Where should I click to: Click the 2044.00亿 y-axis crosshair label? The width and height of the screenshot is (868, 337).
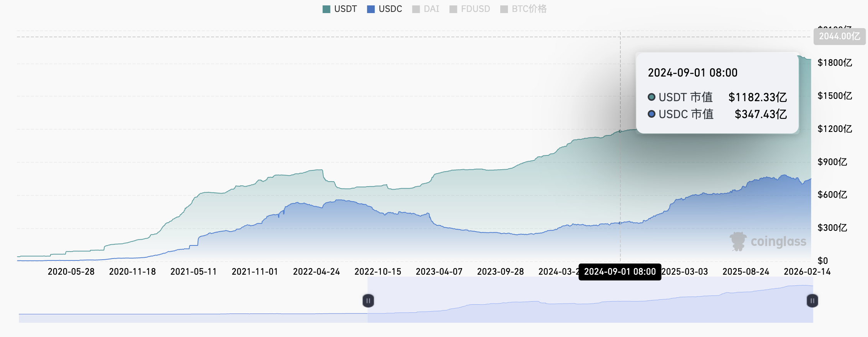click(x=839, y=37)
